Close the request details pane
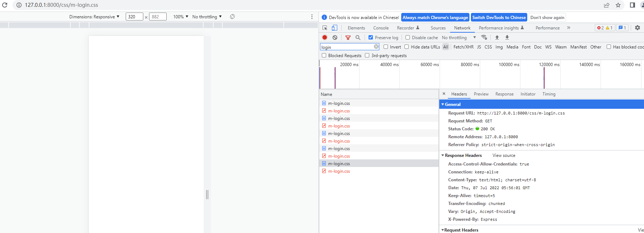The image size is (644, 233). point(444,94)
